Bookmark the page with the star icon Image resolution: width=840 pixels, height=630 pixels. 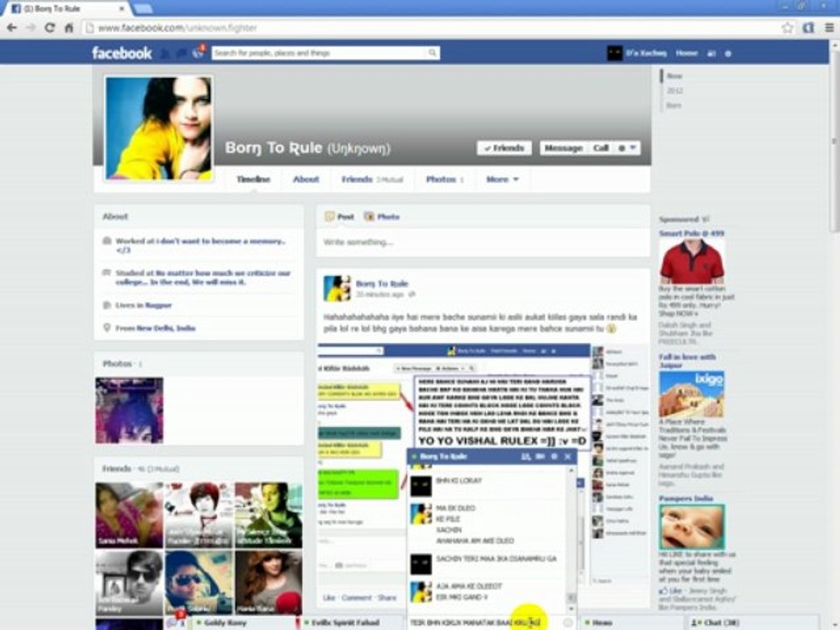point(787,27)
